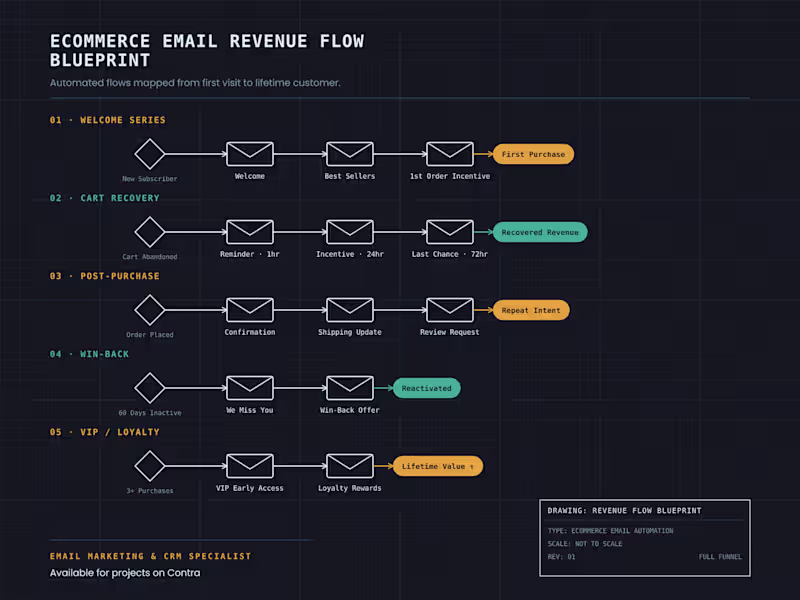Click the Lifetime Value outcome pill

click(438, 466)
